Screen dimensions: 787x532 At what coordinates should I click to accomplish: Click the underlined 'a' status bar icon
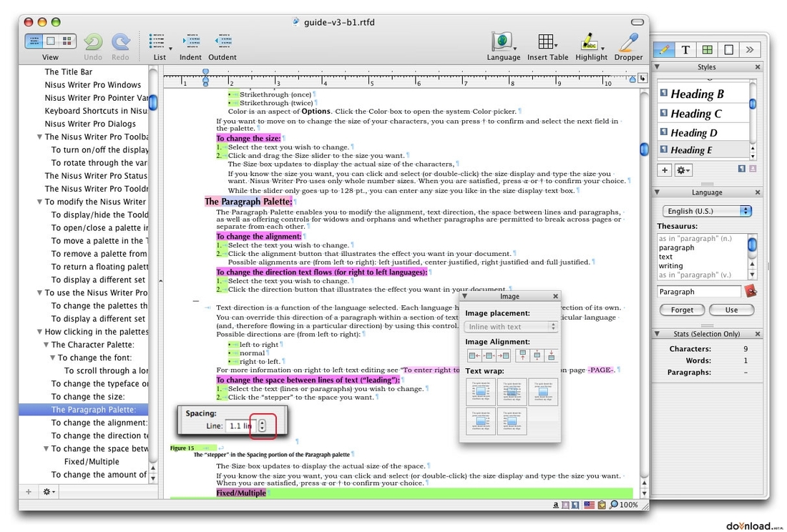[556, 505]
